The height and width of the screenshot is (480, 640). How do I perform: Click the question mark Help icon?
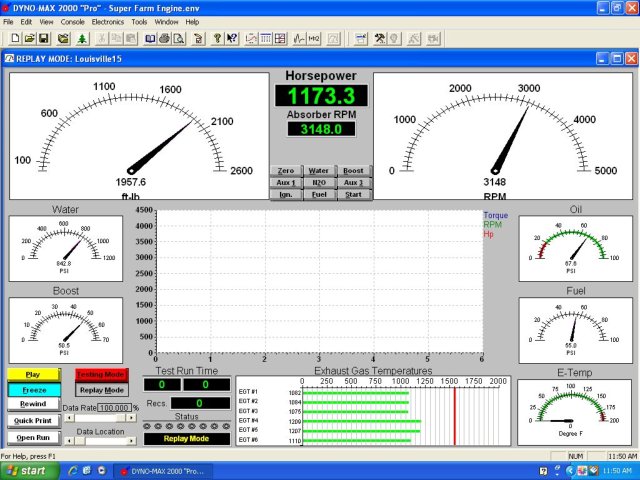tap(217, 38)
